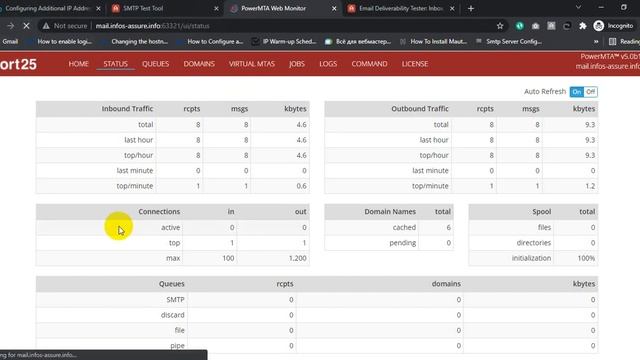Click the browser forward arrow
This screenshot has height=360, width=640.
click(11, 26)
